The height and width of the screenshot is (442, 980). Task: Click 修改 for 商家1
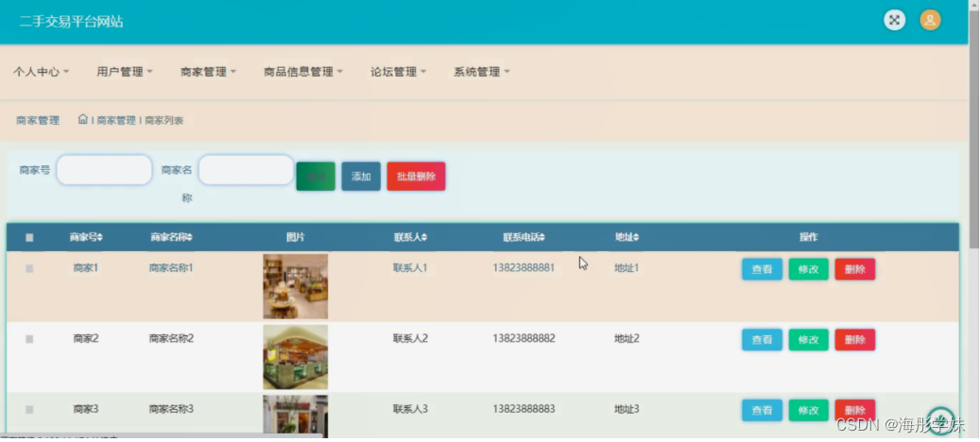tap(809, 269)
